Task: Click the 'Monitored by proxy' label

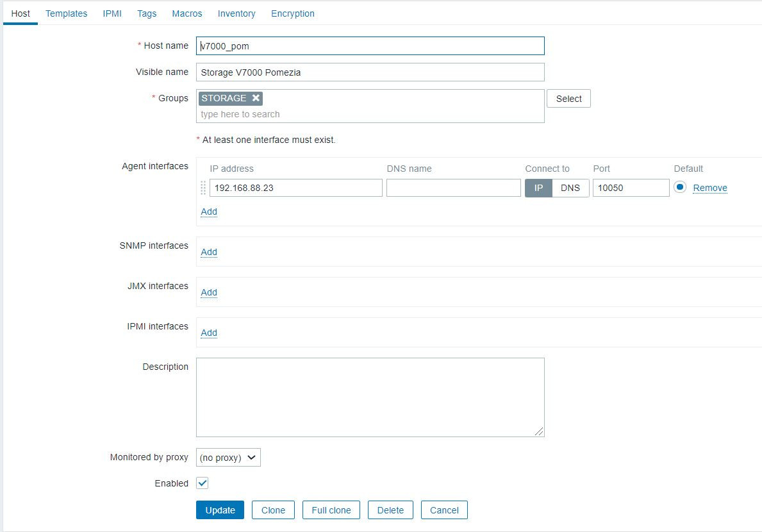Action: click(149, 457)
